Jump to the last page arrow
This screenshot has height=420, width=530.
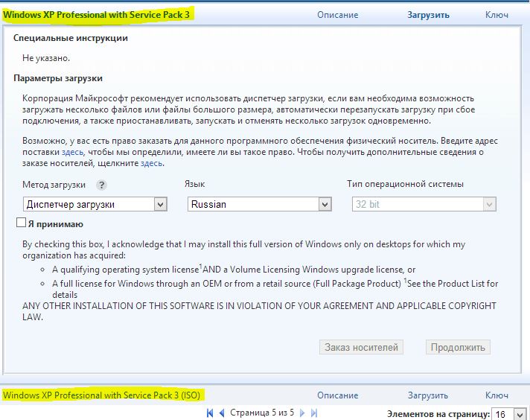coord(313,413)
